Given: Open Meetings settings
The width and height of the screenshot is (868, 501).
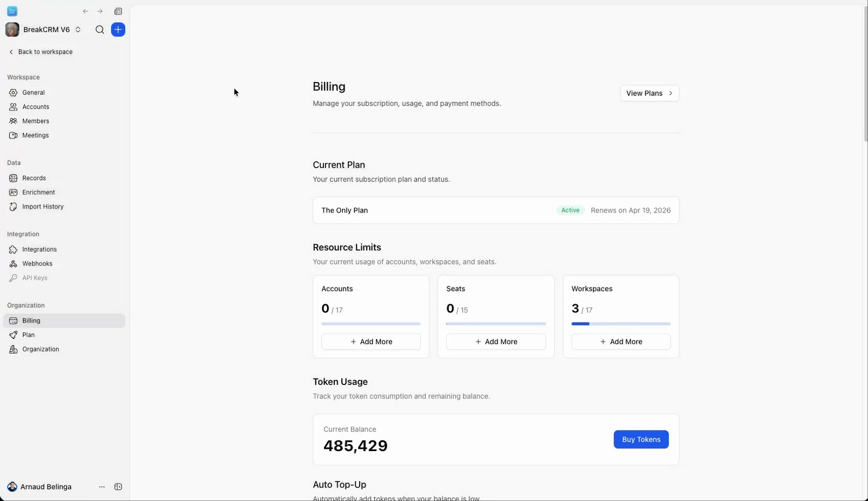Looking at the screenshot, I should pyautogui.click(x=64, y=136).
